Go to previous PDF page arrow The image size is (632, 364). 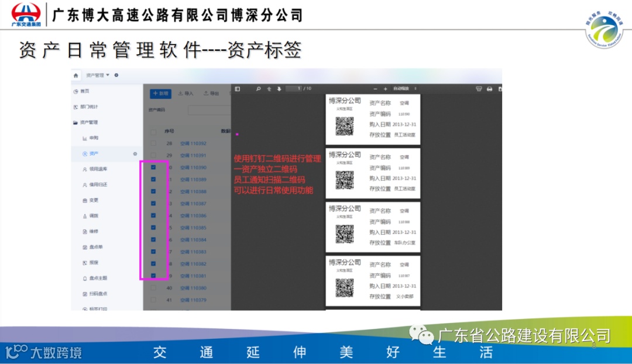point(269,89)
